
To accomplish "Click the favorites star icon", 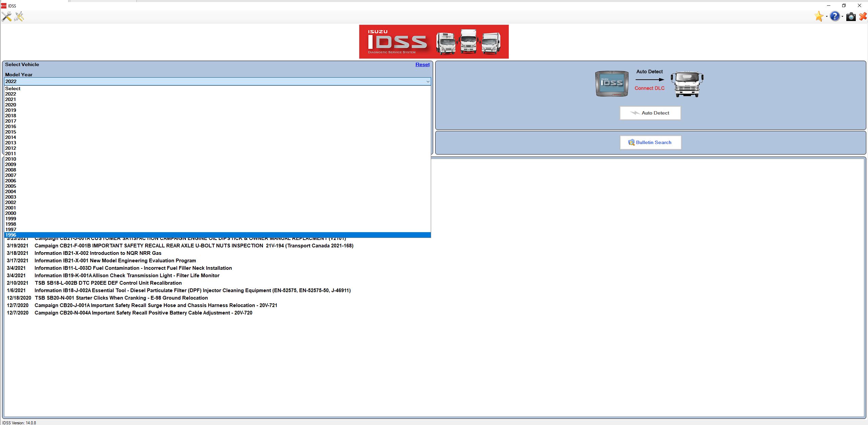I will [819, 16].
